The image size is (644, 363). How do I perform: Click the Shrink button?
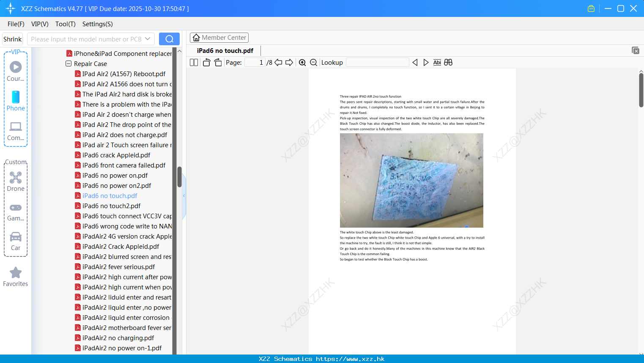(13, 39)
